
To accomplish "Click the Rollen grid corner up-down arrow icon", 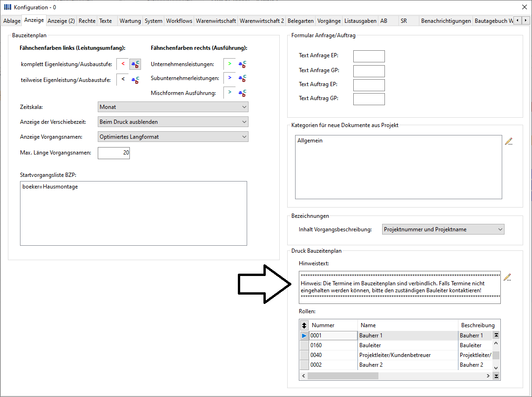I will point(304,325).
